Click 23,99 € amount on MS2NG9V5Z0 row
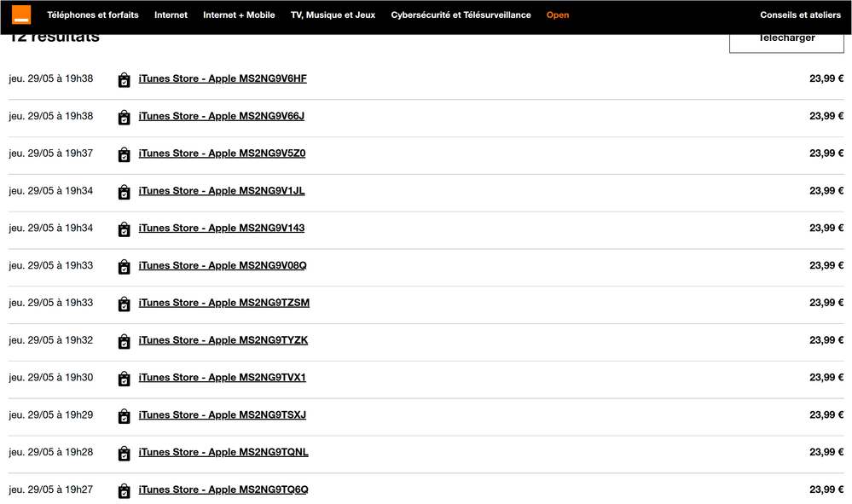The height and width of the screenshot is (504, 852). (826, 154)
